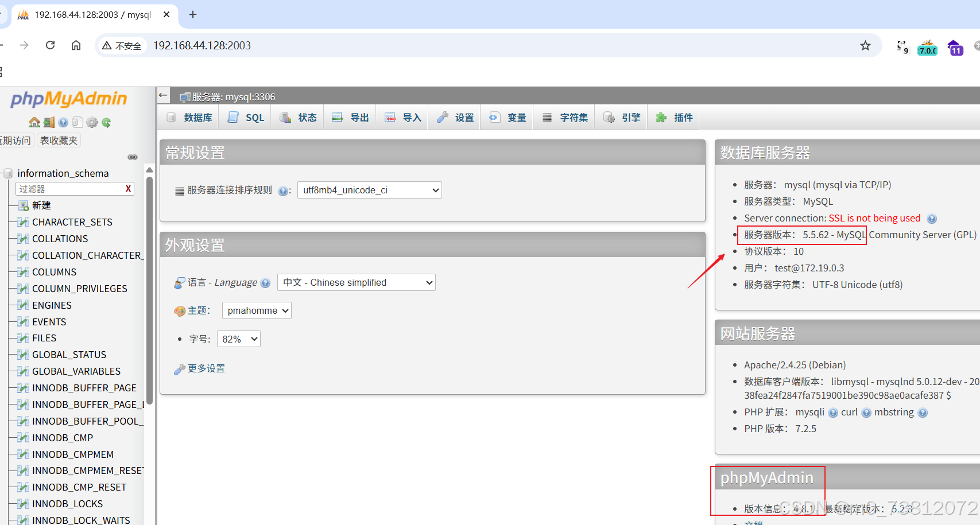The height and width of the screenshot is (525, 980).
Task: Open help icon next to curl extension
Action: [866, 413]
